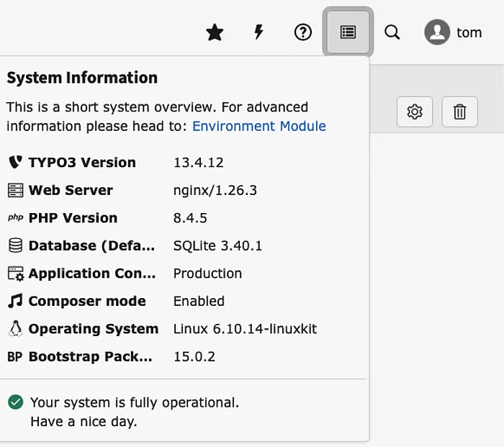Open the tom user account menu
504x447 pixels.
coord(468,32)
